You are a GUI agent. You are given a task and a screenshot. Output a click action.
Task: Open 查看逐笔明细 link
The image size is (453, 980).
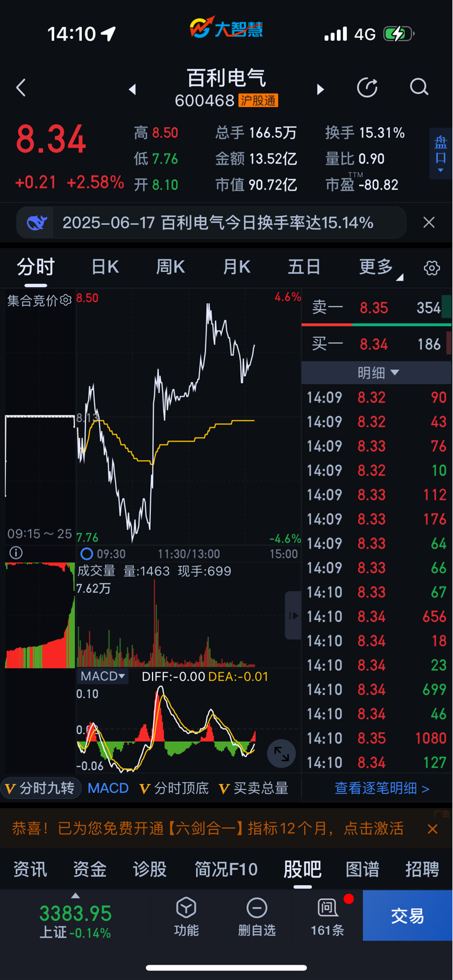pos(382,788)
